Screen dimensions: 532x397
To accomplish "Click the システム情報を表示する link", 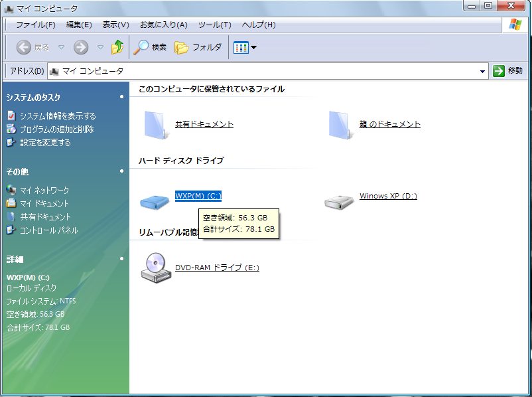I will [x=58, y=116].
